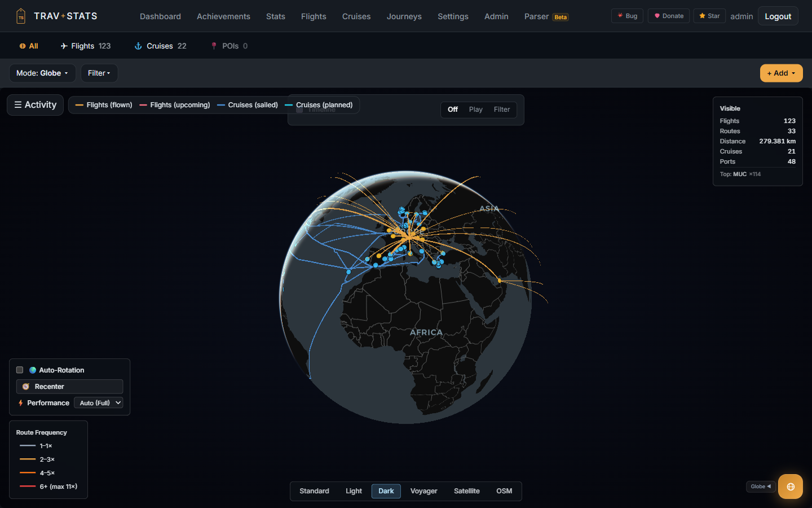Open the Stats nav item
This screenshot has width=812, height=508.
click(x=276, y=16)
